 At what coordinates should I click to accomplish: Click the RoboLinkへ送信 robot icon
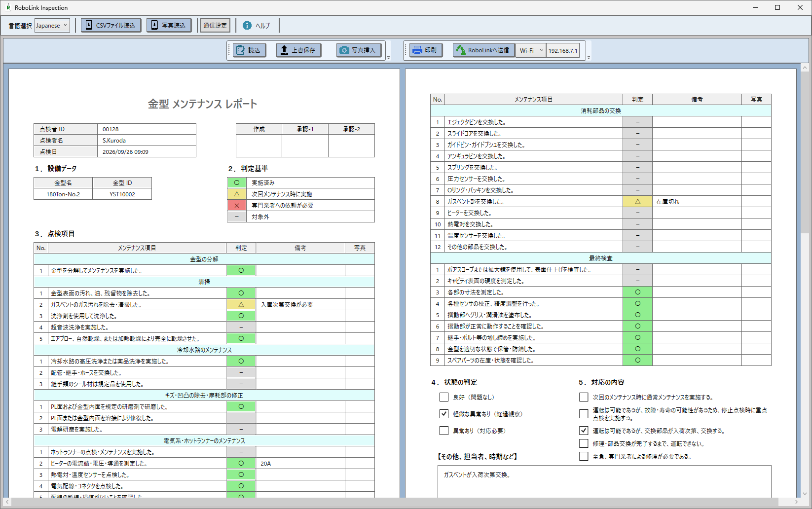(460, 50)
